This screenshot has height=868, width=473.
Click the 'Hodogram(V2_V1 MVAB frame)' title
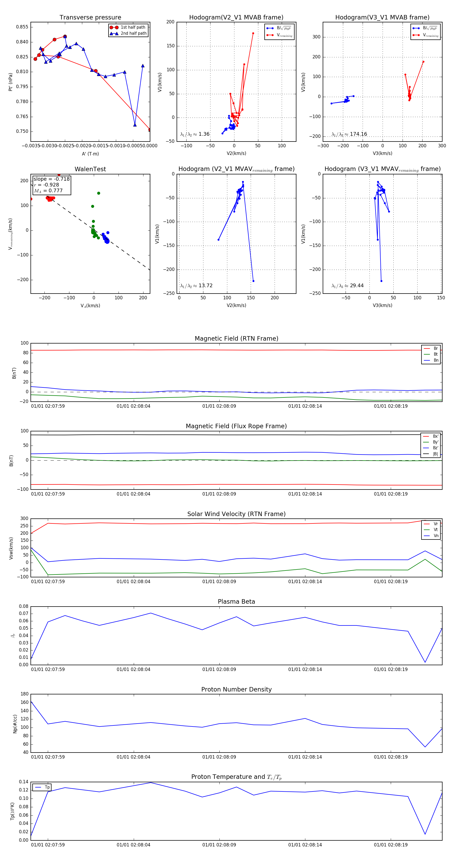(236, 18)
